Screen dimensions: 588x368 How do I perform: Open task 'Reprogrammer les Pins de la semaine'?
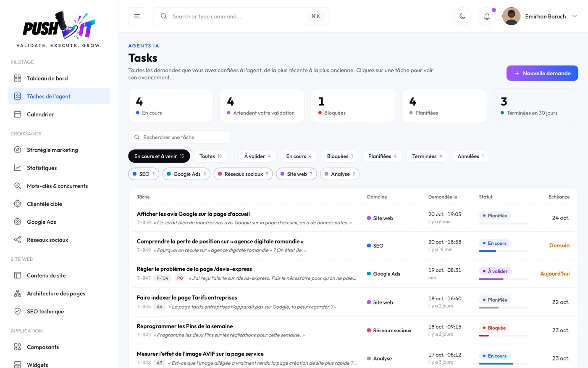pos(185,326)
